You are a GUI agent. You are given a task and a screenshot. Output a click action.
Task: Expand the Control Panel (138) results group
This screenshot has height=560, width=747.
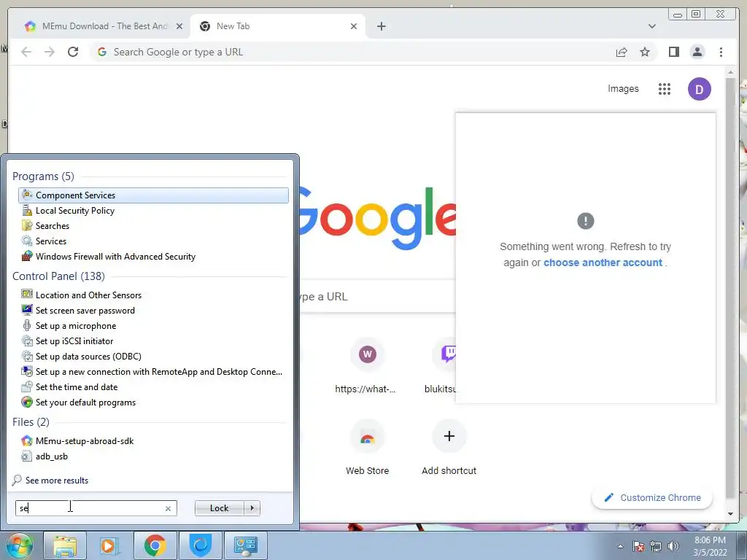click(58, 276)
